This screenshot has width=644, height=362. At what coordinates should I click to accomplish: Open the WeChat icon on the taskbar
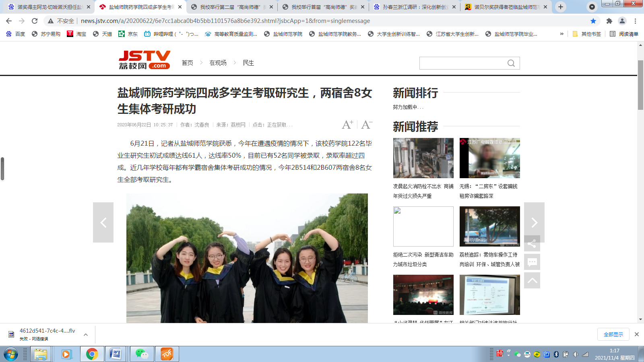142,354
